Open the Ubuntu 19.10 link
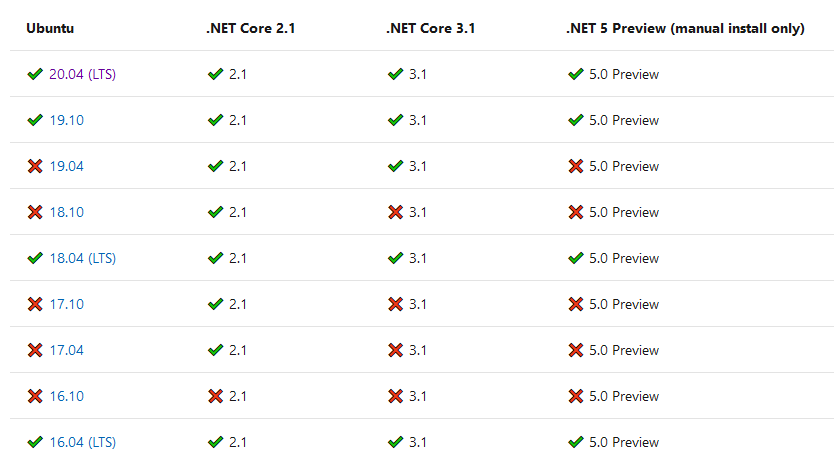The height and width of the screenshot is (476, 834). pos(66,120)
